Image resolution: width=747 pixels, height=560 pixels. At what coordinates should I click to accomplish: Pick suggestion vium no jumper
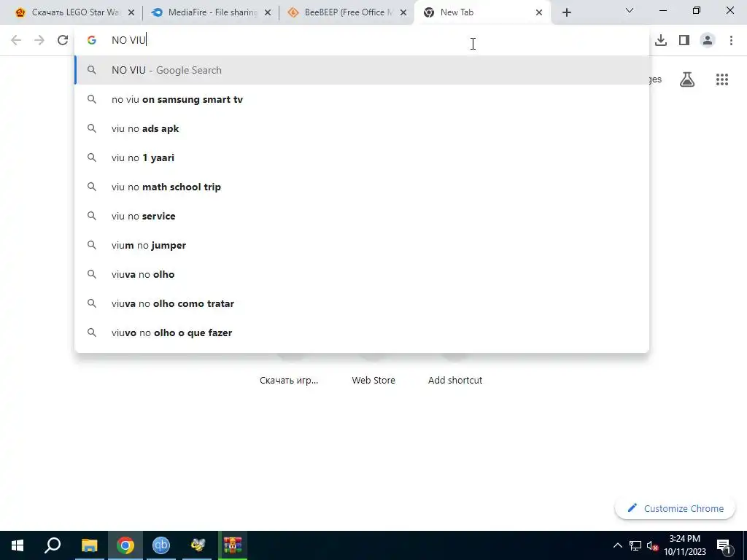tap(362, 245)
